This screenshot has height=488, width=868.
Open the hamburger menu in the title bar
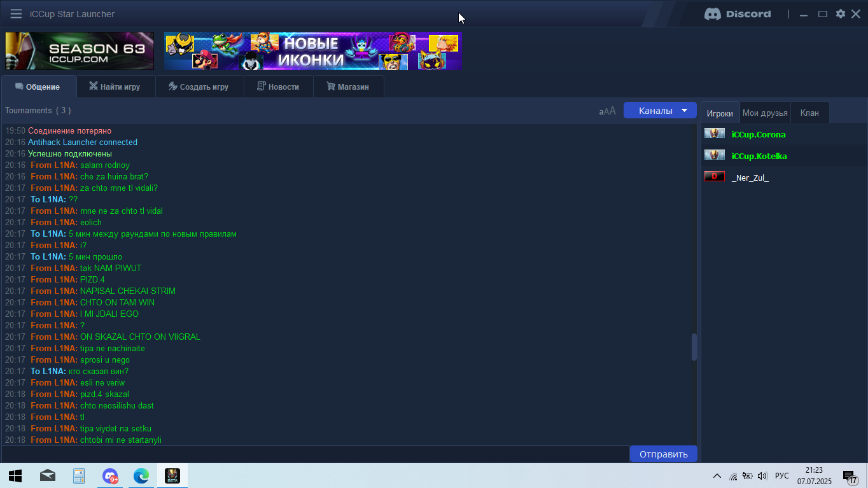(x=16, y=14)
